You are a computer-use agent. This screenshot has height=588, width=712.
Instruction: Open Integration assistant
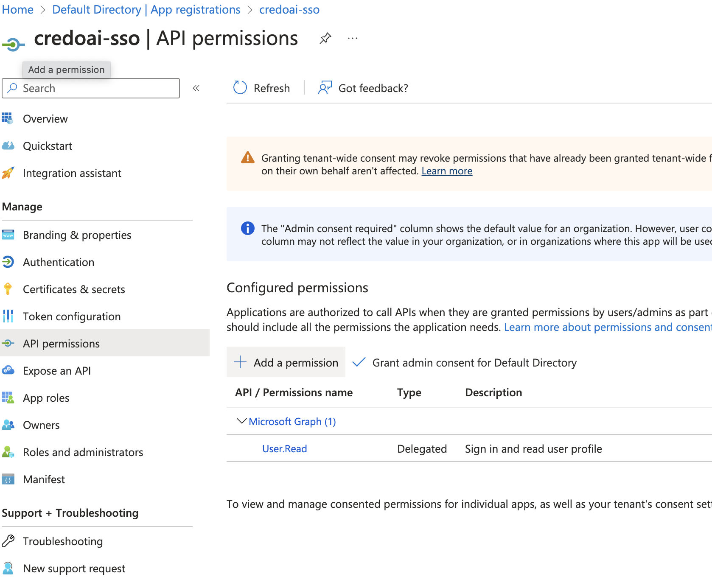coord(72,173)
